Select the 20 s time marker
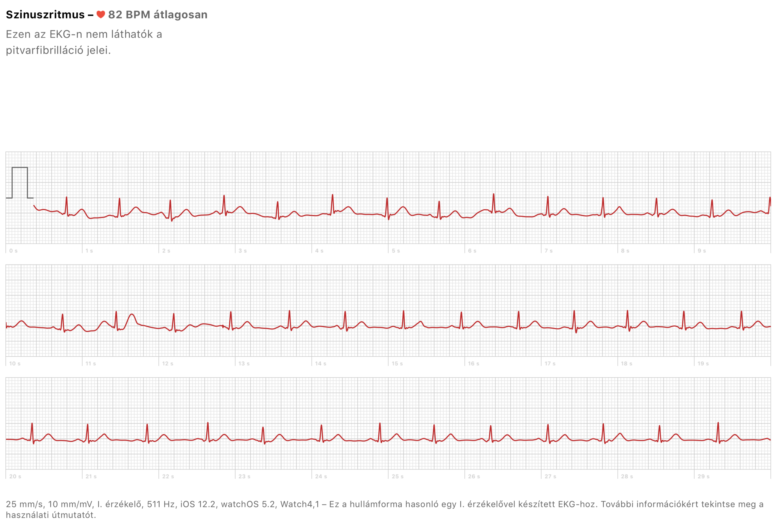This screenshot has width=779, height=532. [15, 477]
